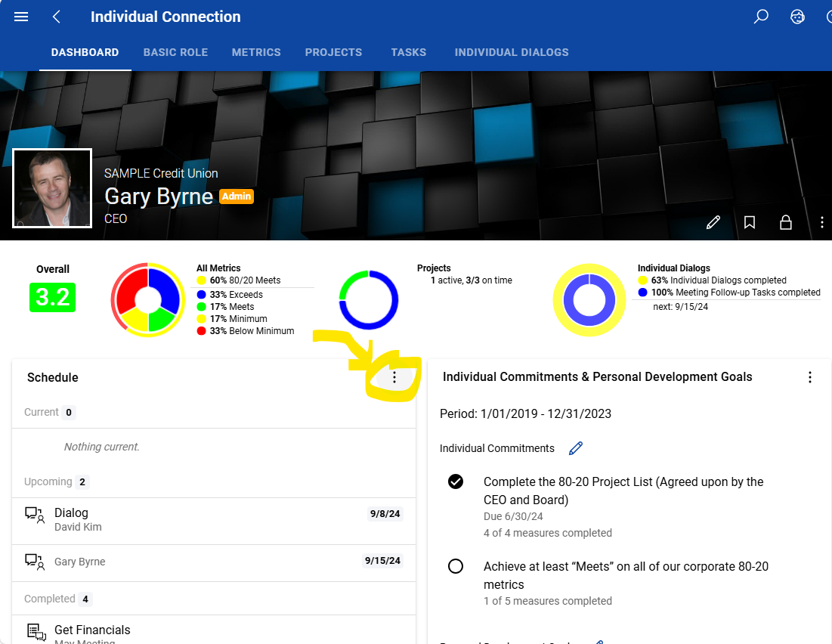Viewport: 832px width, 644px height.
Task: Open the face avatar icon in header
Action: point(797,17)
